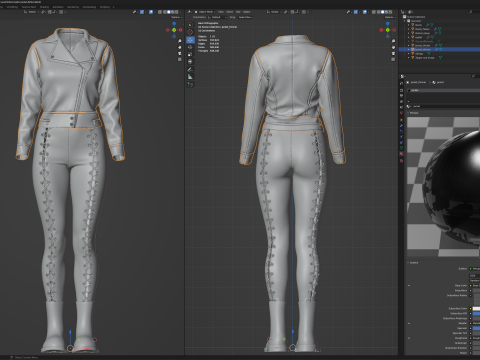Open the Output properties tab

(401, 96)
